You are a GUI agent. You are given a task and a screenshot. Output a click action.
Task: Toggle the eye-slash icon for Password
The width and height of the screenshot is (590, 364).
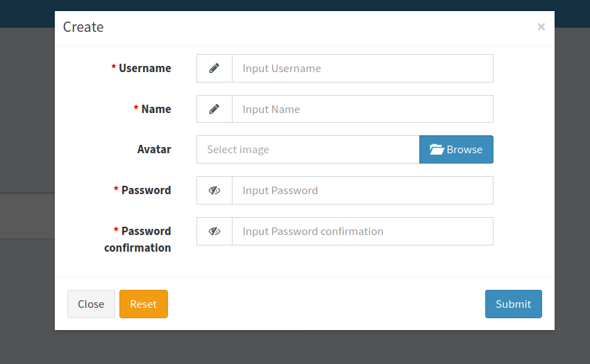[214, 191]
